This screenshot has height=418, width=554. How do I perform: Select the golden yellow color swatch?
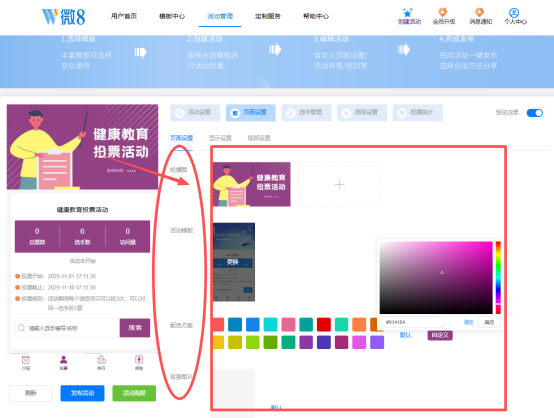(x=218, y=342)
